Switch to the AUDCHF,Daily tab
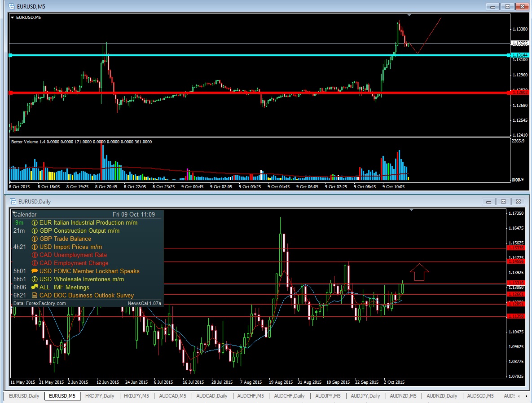 [x=289, y=396]
